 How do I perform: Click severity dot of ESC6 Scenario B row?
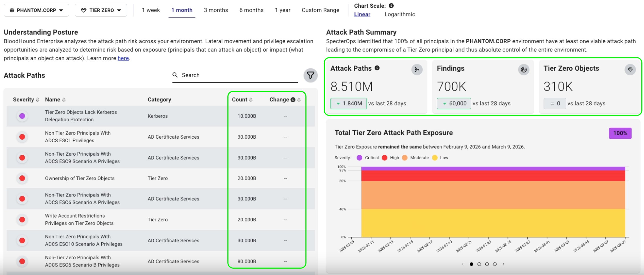(x=22, y=261)
